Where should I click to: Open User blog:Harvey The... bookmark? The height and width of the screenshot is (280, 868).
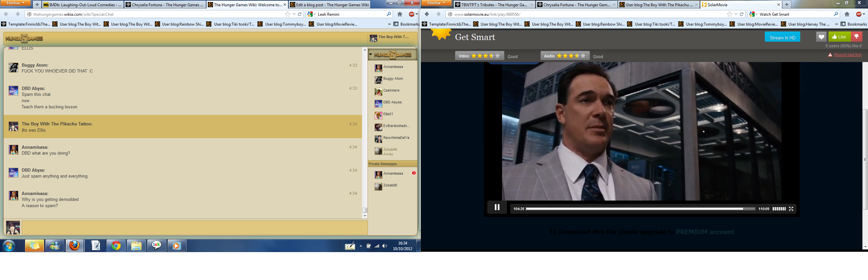pos(806,24)
